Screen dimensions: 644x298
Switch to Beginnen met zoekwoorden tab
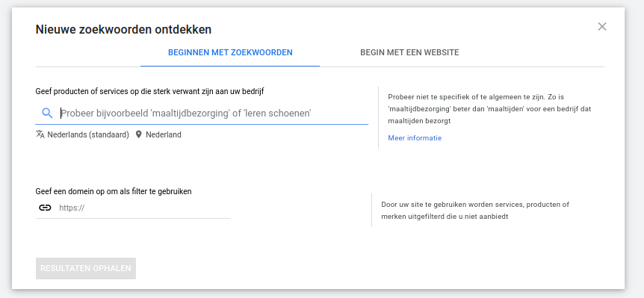coord(230,52)
